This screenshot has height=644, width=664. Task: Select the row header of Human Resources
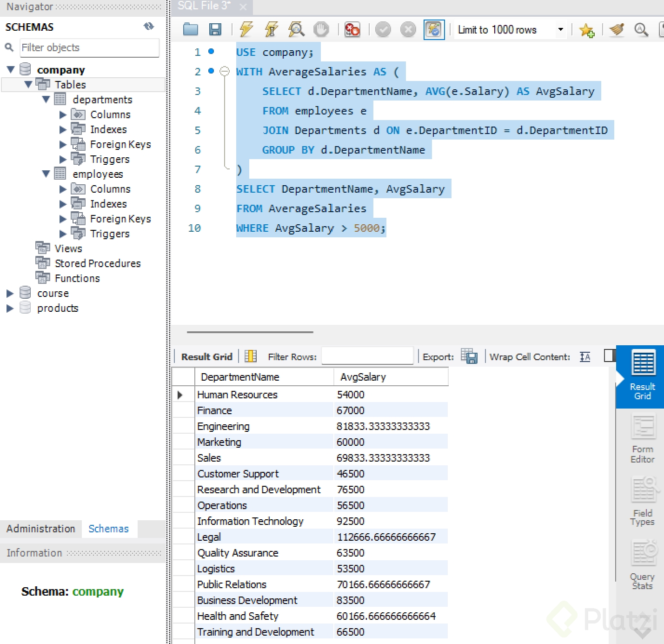tap(183, 395)
